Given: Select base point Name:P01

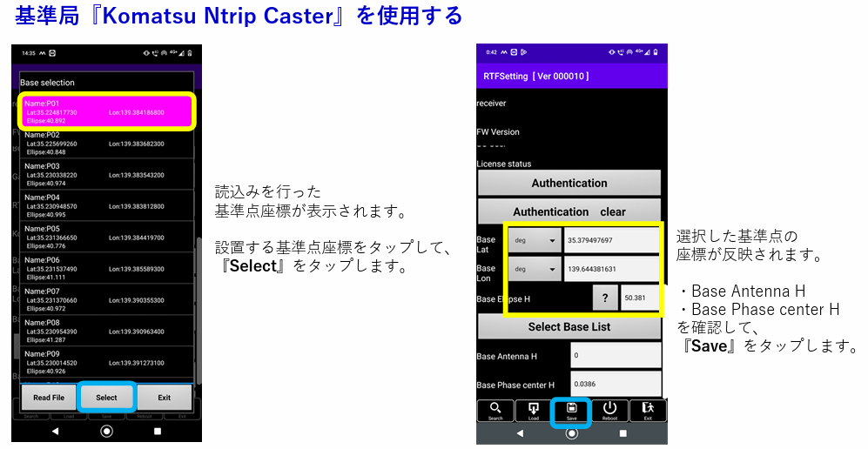Looking at the screenshot, I should (107, 112).
